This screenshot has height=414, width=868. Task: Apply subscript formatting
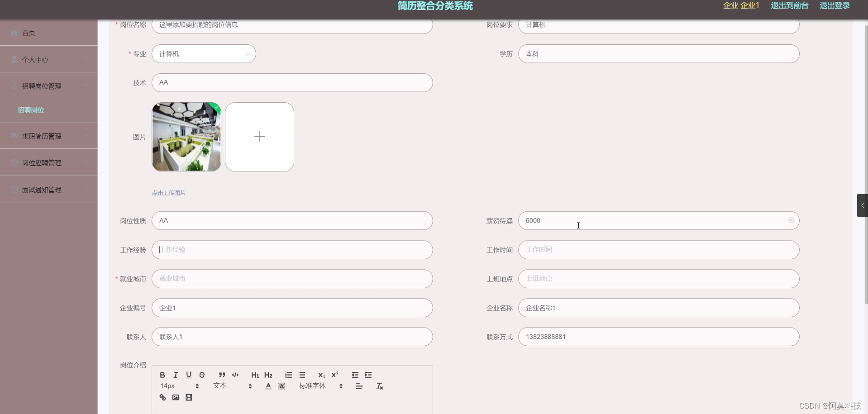click(x=321, y=375)
